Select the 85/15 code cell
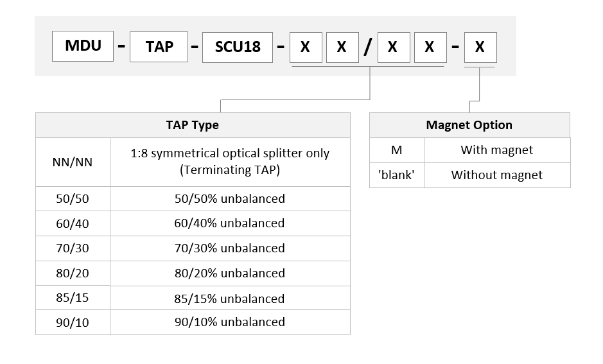This screenshot has width=603, height=364. point(73,297)
